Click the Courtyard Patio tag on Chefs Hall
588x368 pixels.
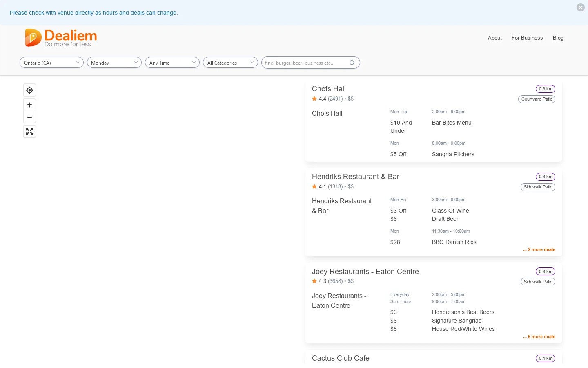(x=537, y=99)
